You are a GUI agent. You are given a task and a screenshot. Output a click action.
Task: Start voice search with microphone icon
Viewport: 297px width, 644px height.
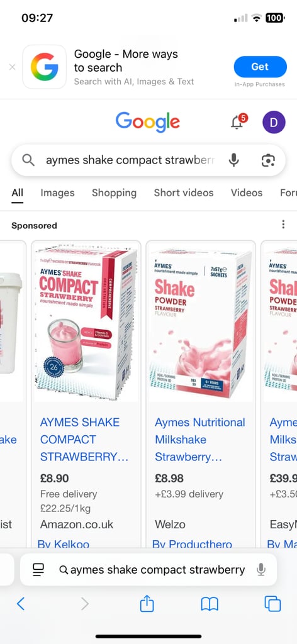[233, 160]
